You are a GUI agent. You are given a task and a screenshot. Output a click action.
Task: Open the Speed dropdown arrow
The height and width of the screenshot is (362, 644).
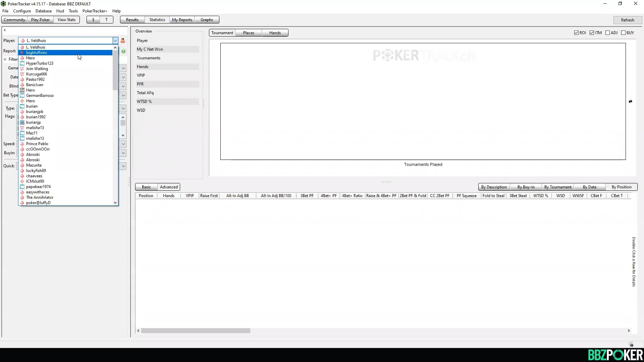point(123,144)
